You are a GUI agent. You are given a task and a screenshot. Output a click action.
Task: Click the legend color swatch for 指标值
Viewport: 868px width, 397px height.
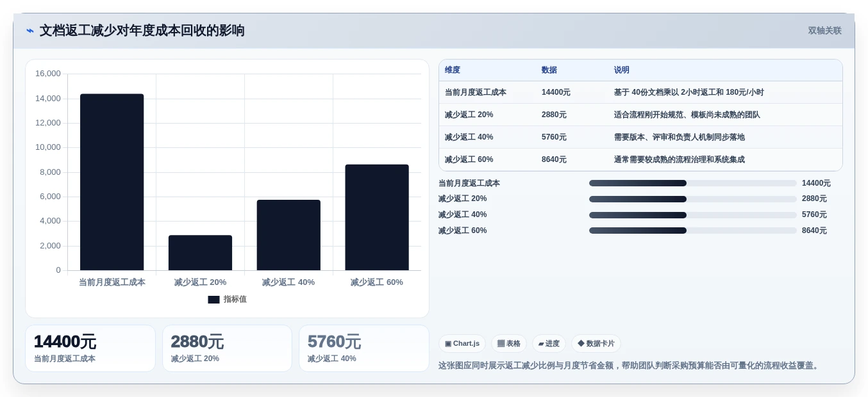[213, 300]
